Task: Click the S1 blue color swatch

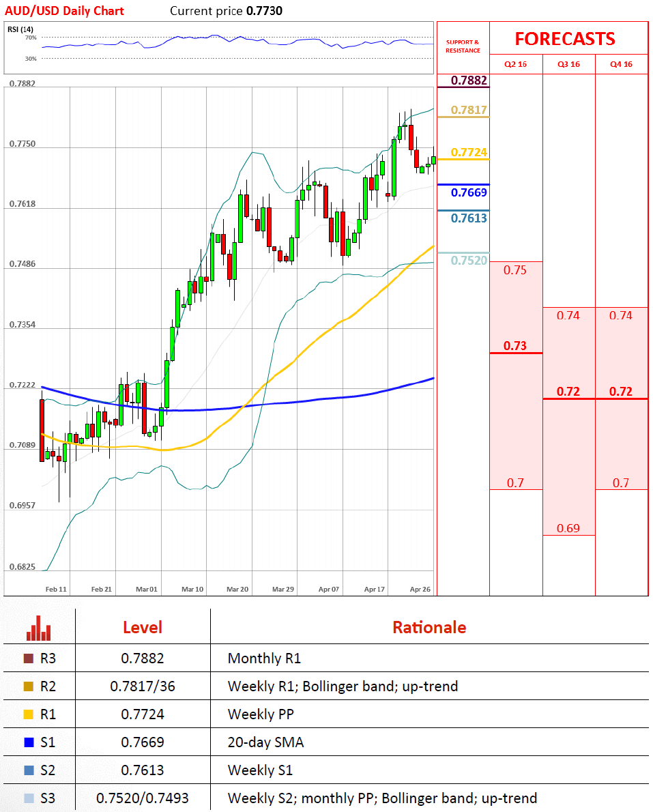Action: point(29,742)
